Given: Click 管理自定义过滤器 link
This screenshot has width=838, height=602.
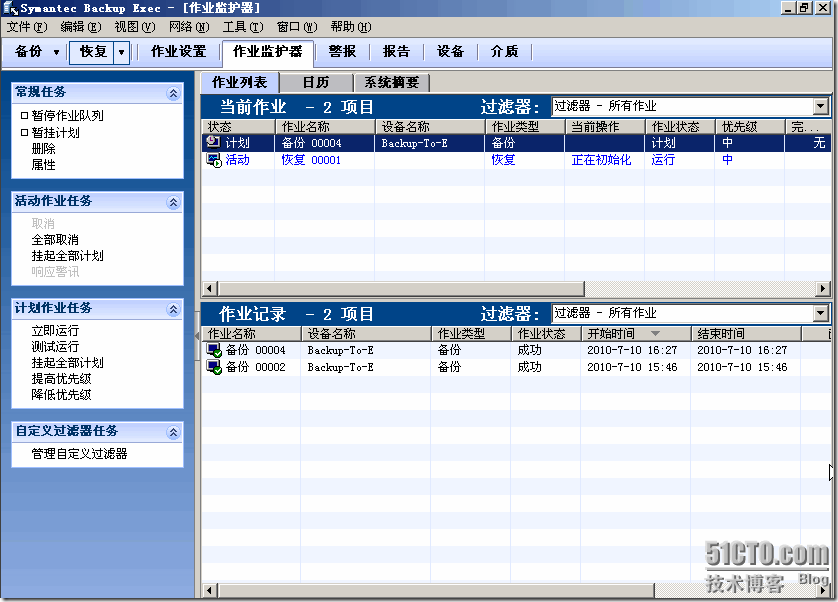Looking at the screenshot, I should pyautogui.click(x=79, y=454).
